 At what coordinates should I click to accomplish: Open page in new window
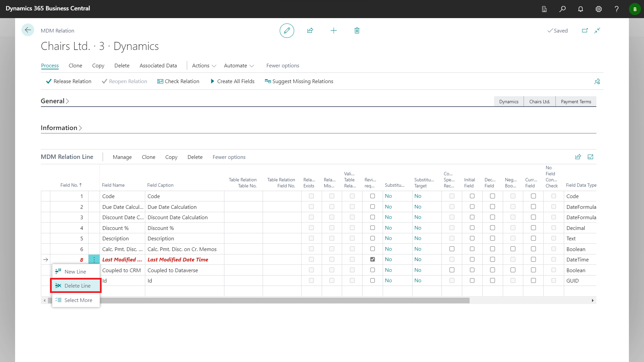coord(585,31)
